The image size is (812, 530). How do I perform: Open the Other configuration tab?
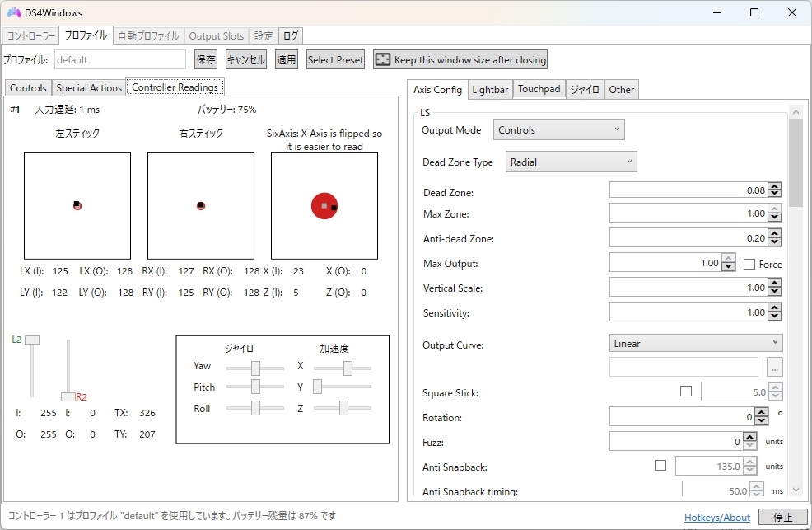622,90
